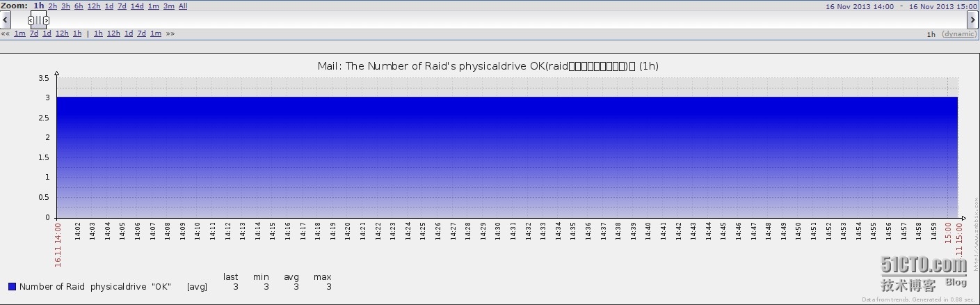
Task: Move forward 7d in navigation row
Action: click(142, 33)
